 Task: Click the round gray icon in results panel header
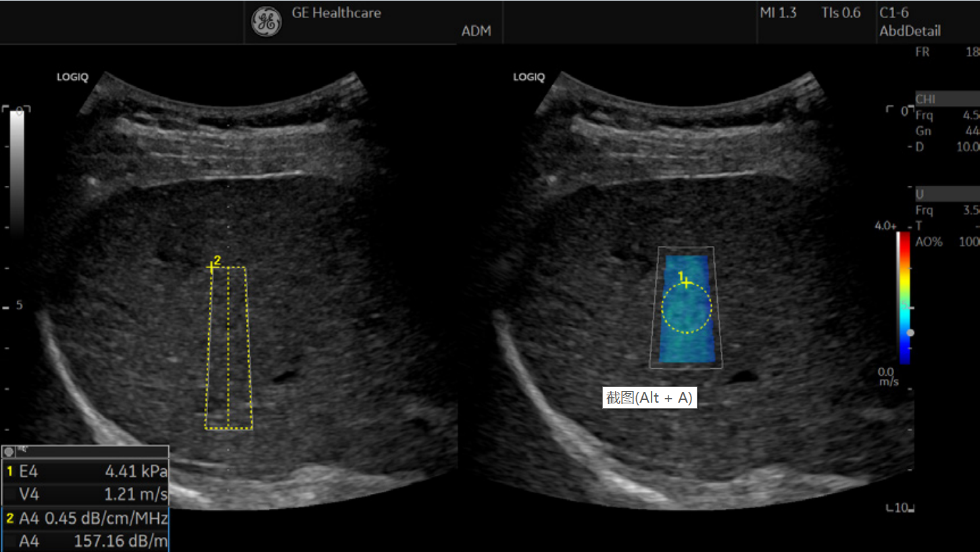pos(9,451)
